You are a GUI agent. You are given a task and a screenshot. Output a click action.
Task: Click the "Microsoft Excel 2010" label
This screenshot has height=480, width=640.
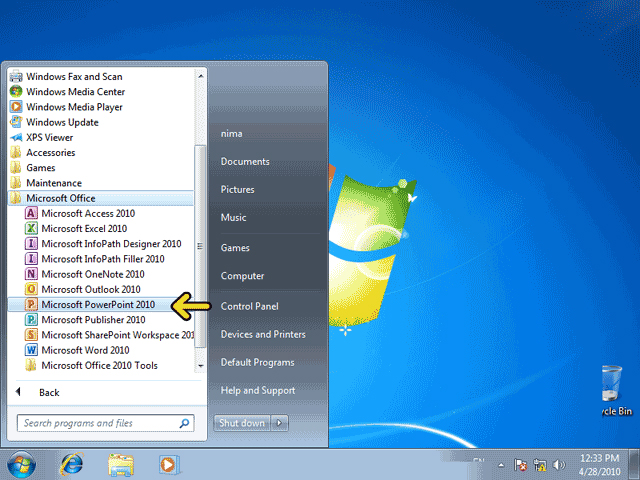point(84,228)
